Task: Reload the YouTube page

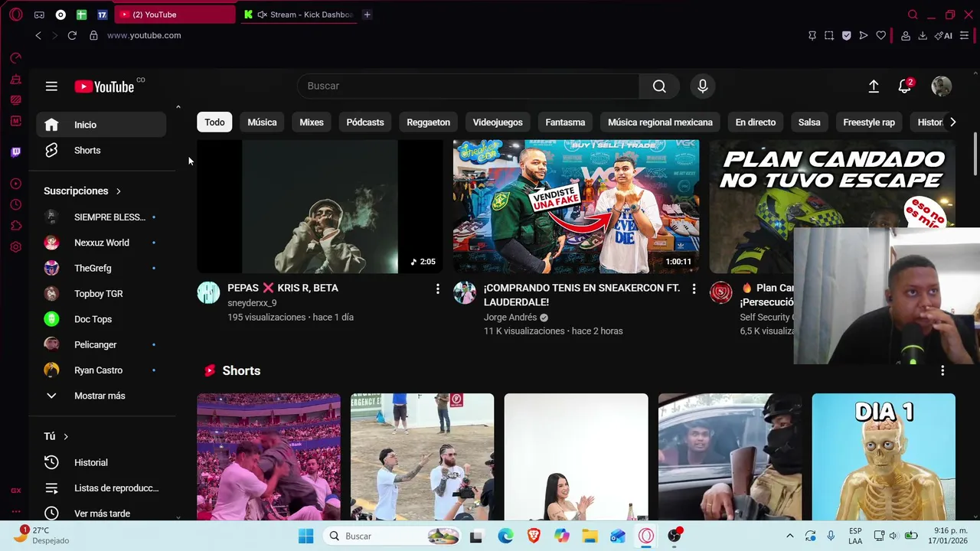Action: point(72,35)
